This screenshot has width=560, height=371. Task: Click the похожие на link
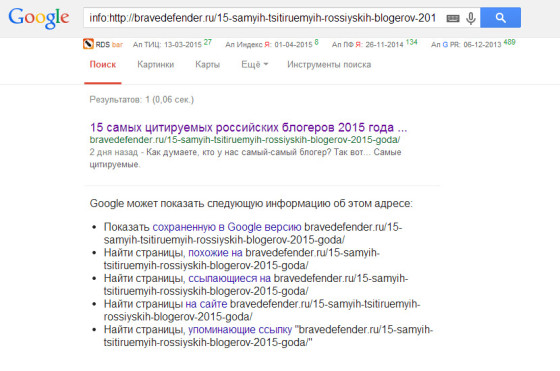coord(215,253)
